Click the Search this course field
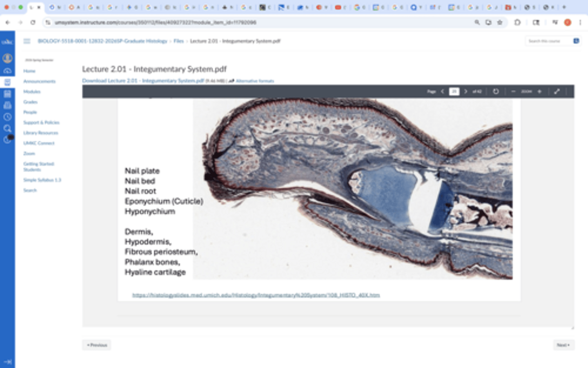Screen dimensions: 588x368 pos(548,41)
